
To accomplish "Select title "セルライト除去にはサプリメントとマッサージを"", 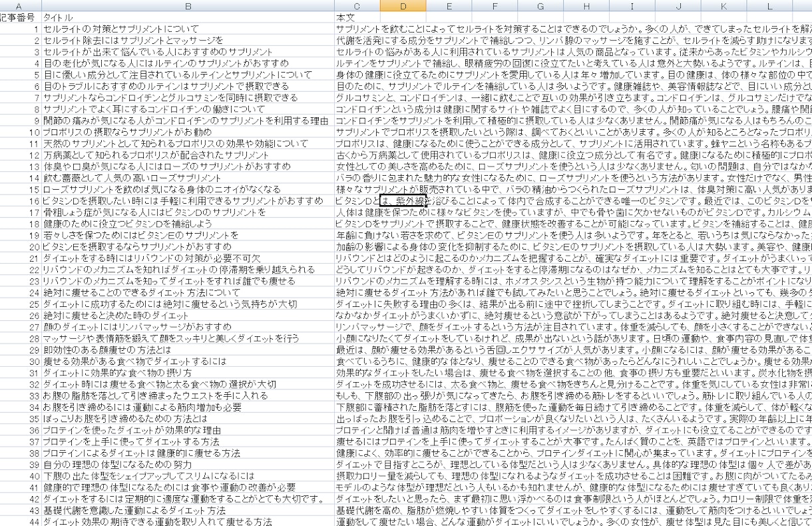I will (188, 41).
